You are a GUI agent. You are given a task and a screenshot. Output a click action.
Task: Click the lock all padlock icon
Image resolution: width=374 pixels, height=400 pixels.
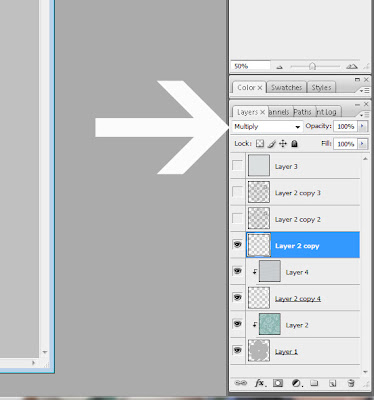[294, 144]
